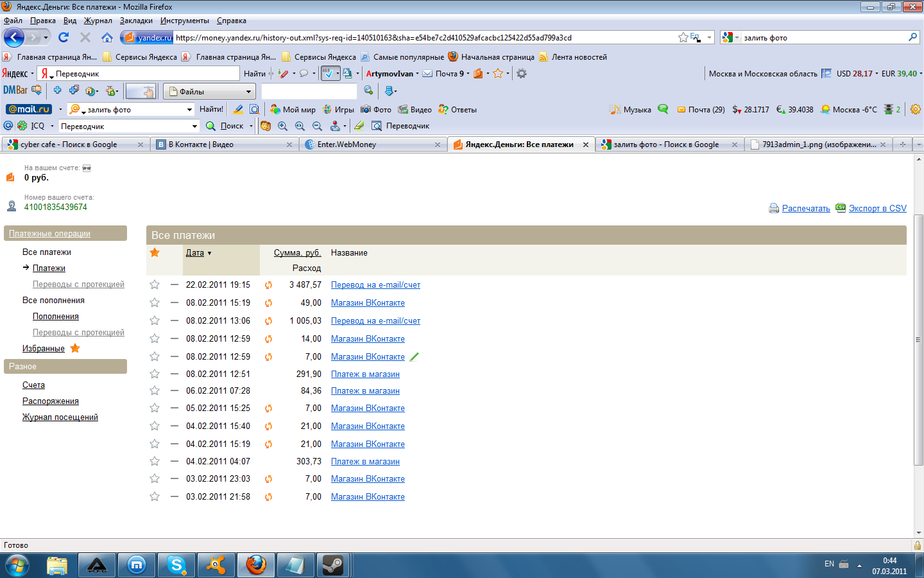Viewport: 924px width, 578px height.
Task: Open the Распоряжения sidebar link
Action: pos(51,401)
